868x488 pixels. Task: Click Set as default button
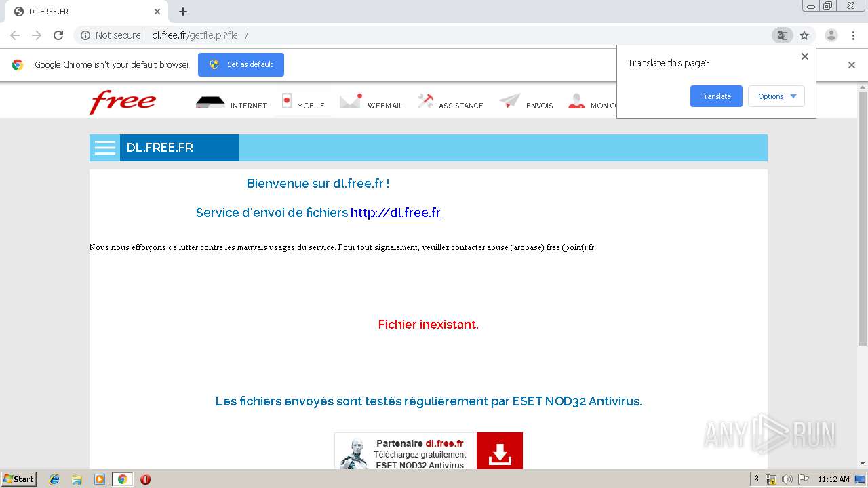[x=241, y=64]
